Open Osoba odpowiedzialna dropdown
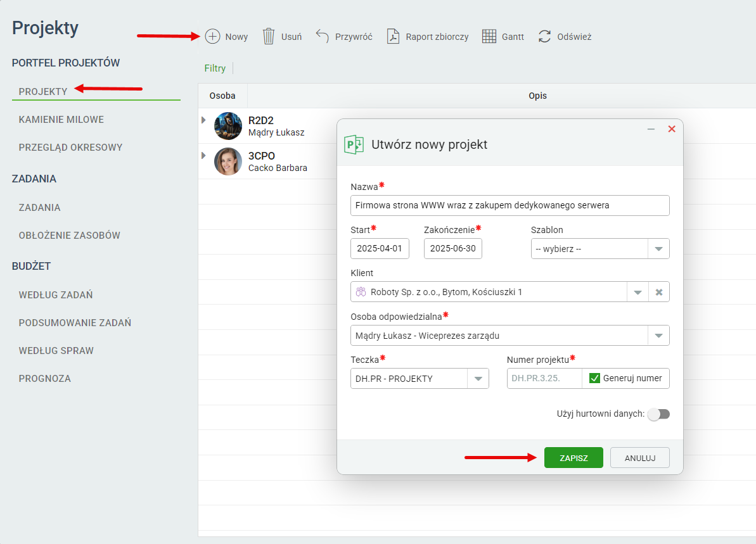The height and width of the screenshot is (544, 756). [x=658, y=336]
